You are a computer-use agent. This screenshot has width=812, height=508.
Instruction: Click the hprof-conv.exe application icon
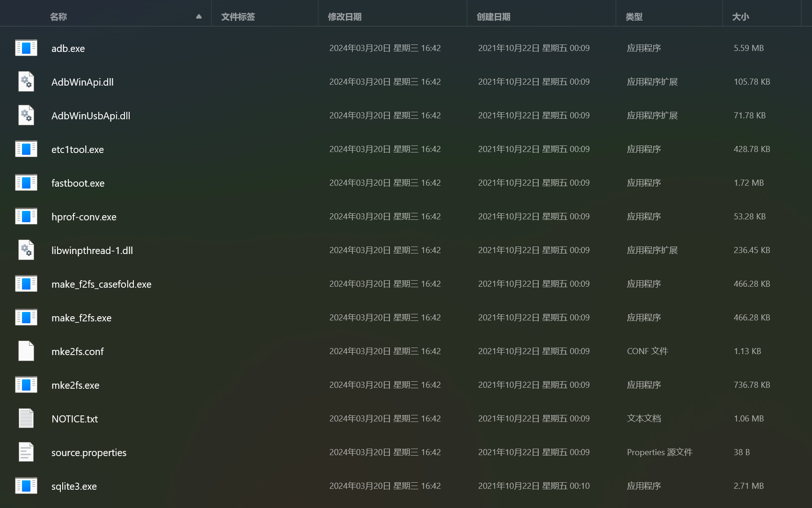tap(26, 217)
